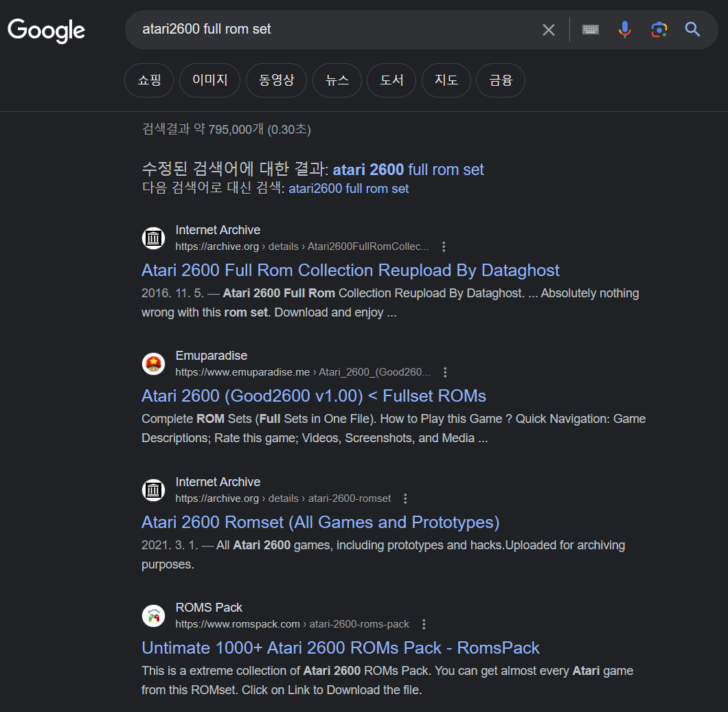Open more options for atari-2600-romset result
This screenshot has height=712, width=728.
[x=405, y=498]
